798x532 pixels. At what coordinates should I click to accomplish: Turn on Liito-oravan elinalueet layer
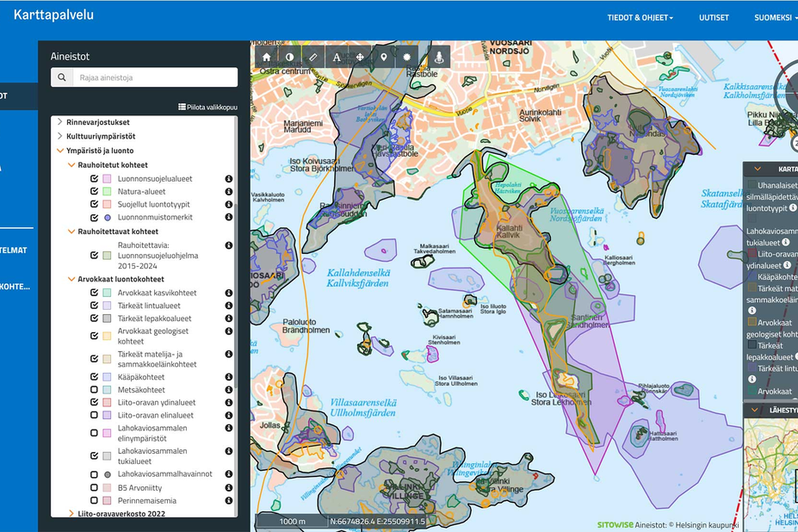point(95,415)
